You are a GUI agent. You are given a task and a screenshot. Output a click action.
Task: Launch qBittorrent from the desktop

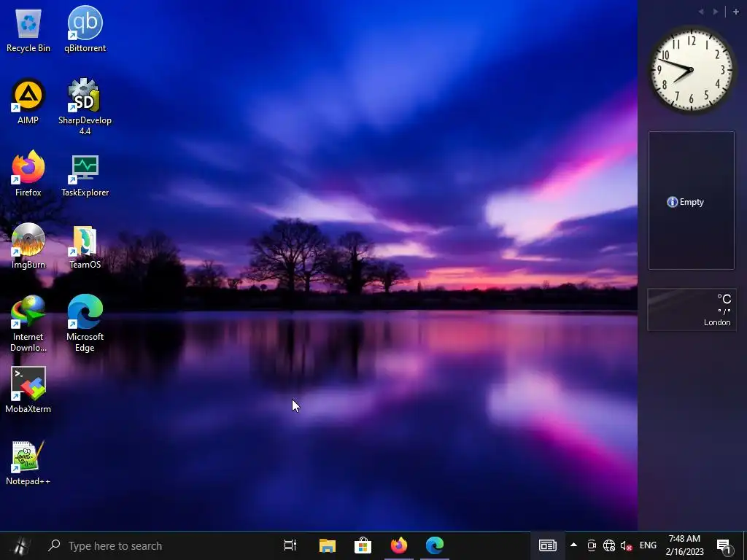tap(85, 29)
